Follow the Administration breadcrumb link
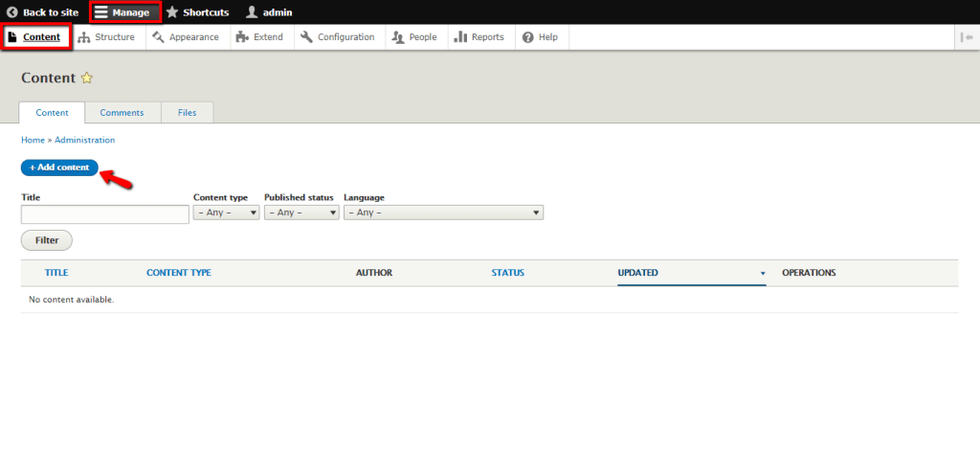The width and height of the screenshot is (980, 449). 85,140
